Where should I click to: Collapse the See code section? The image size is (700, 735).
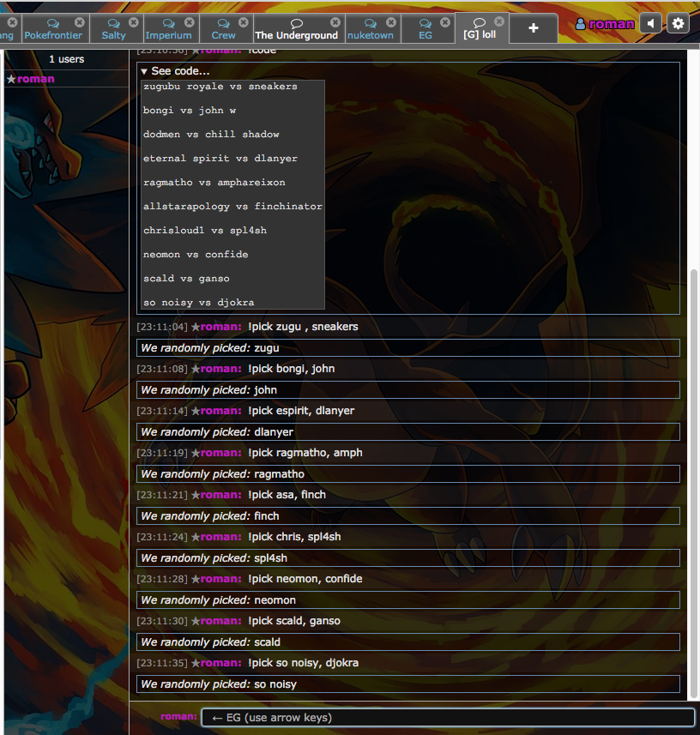tap(175, 71)
